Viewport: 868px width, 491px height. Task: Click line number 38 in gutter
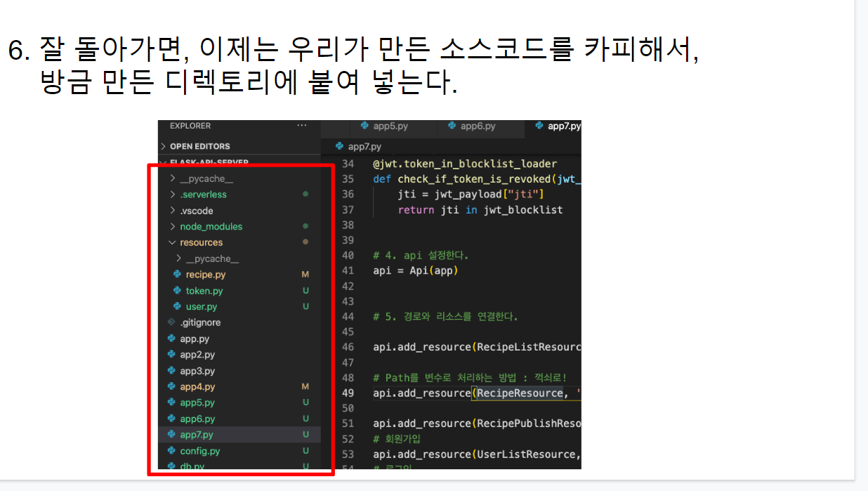tap(348, 225)
